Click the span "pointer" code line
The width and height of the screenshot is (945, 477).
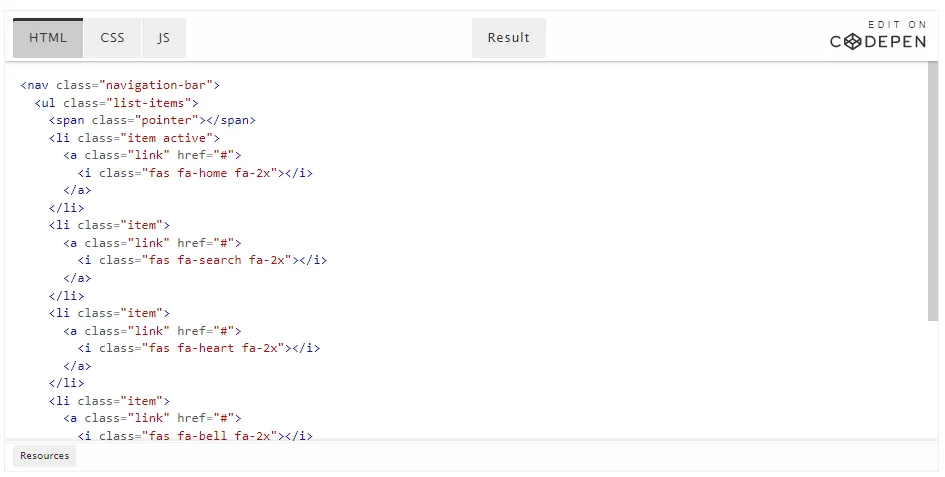pyautogui.click(x=152, y=120)
